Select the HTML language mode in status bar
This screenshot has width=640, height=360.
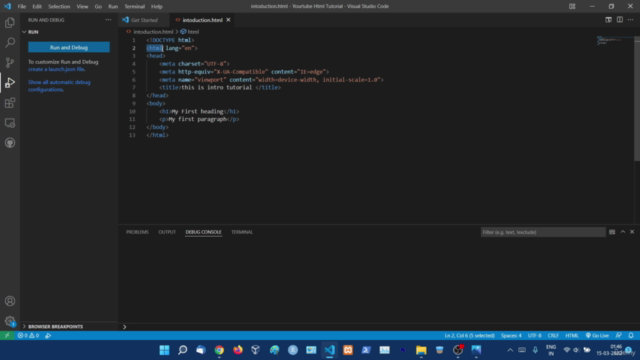[x=572, y=336]
